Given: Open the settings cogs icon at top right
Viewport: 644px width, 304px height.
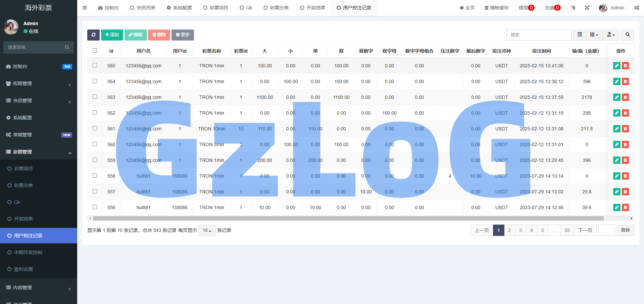Looking at the screenshot, I should coord(637,8).
